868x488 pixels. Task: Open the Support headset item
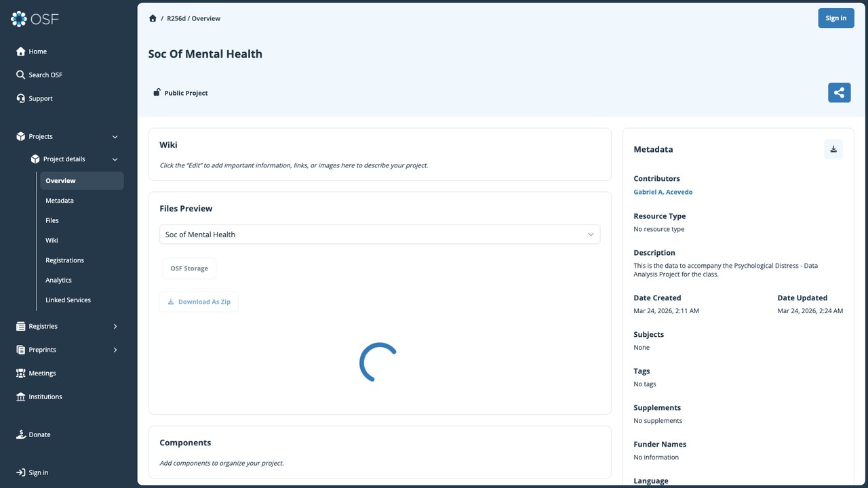pos(35,98)
